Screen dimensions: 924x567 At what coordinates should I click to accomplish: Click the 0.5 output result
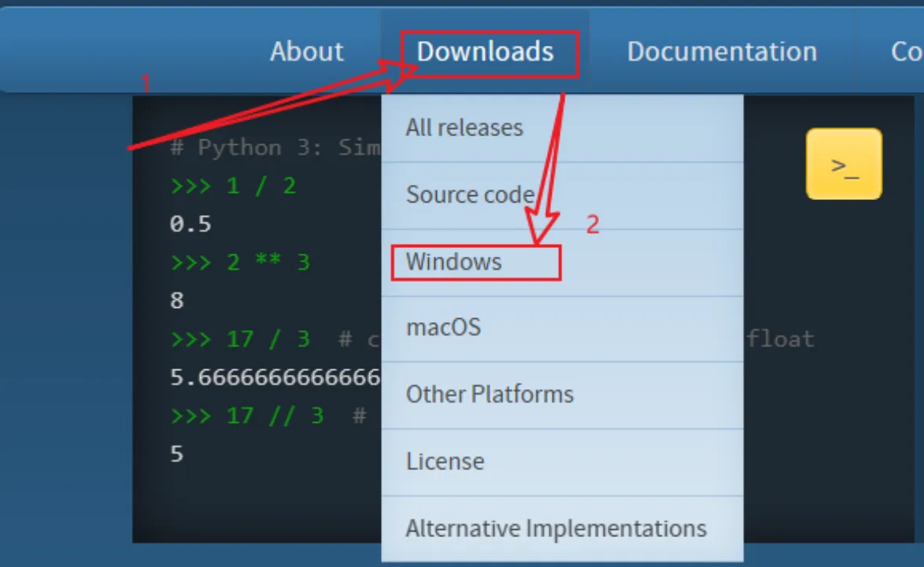click(190, 224)
